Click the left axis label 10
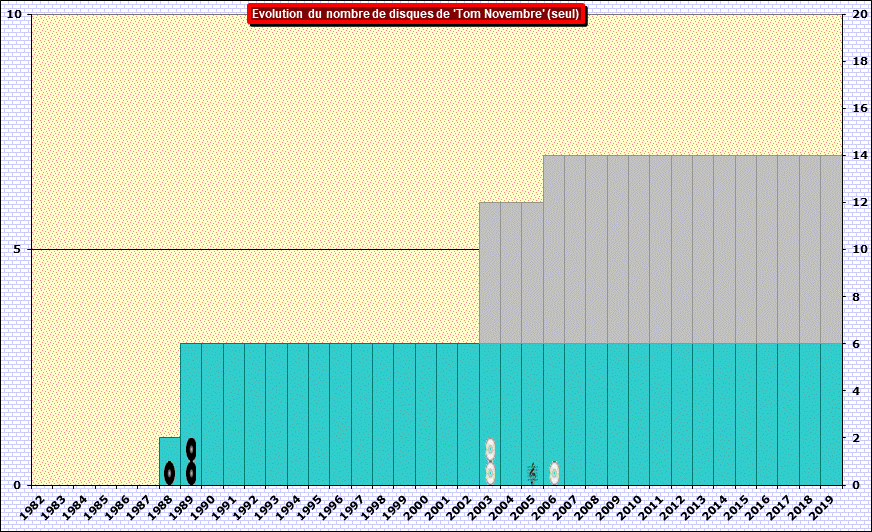Screen dimensions: 872x532 point(13,14)
